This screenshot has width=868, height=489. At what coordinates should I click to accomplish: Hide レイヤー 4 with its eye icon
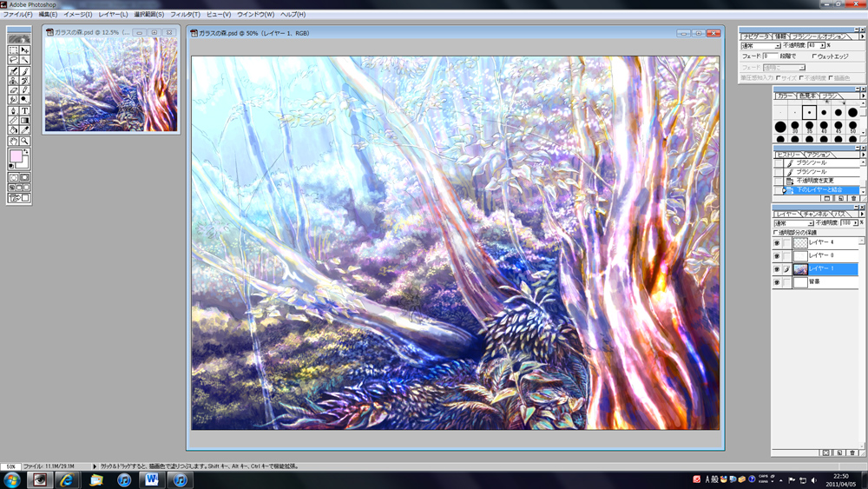[x=777, y=243]
